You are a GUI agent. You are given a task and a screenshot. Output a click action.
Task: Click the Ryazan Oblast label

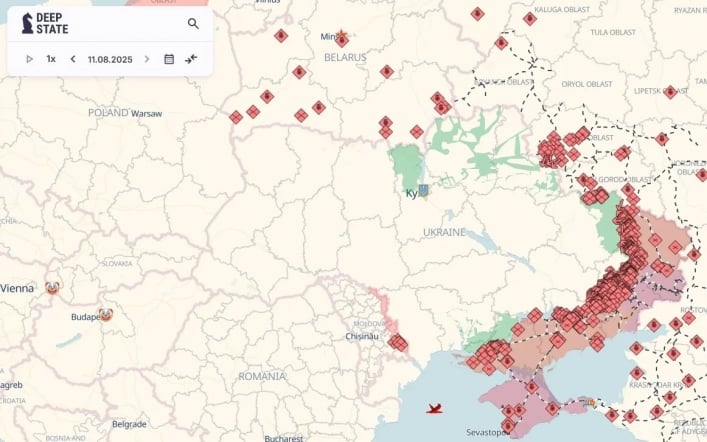click(690, 10)
